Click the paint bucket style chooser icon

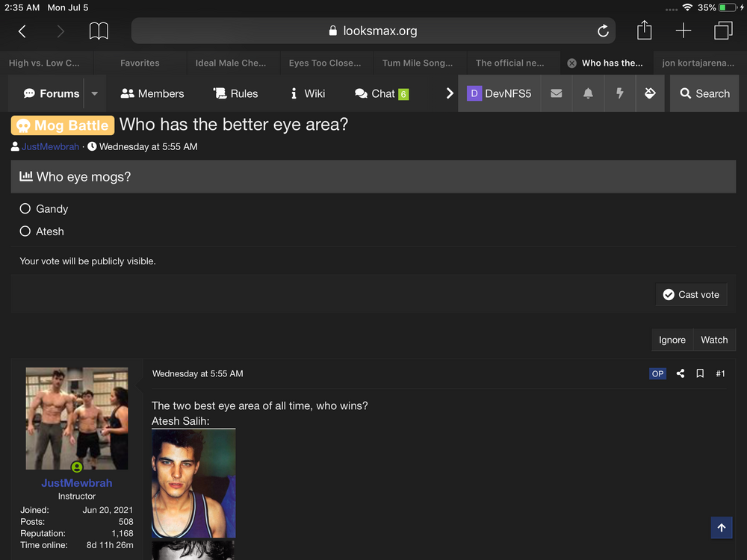pyautogui.click(x=650, y=93)
